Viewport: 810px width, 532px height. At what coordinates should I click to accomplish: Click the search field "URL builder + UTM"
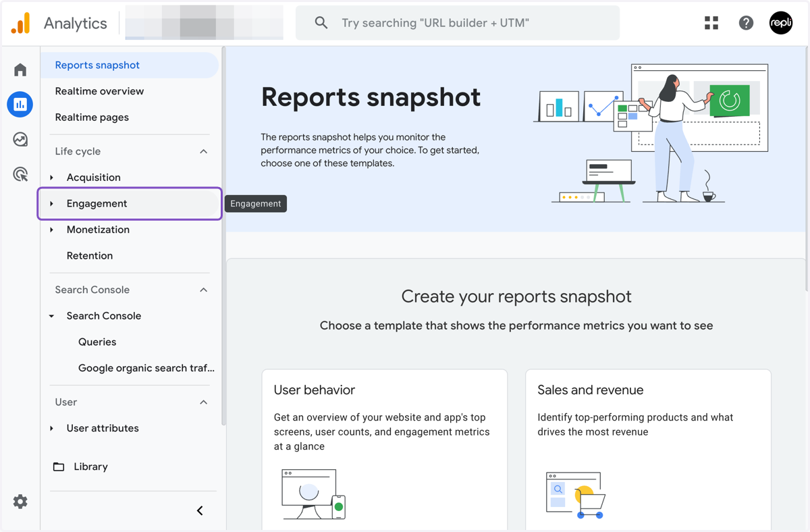coord(458,23)
